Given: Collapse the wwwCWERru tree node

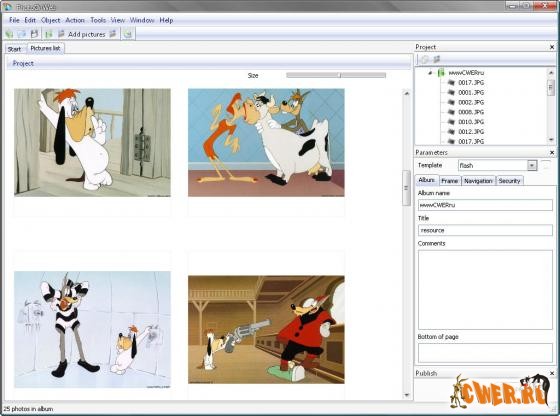Looking at the screenshot, I should [430, 73].
